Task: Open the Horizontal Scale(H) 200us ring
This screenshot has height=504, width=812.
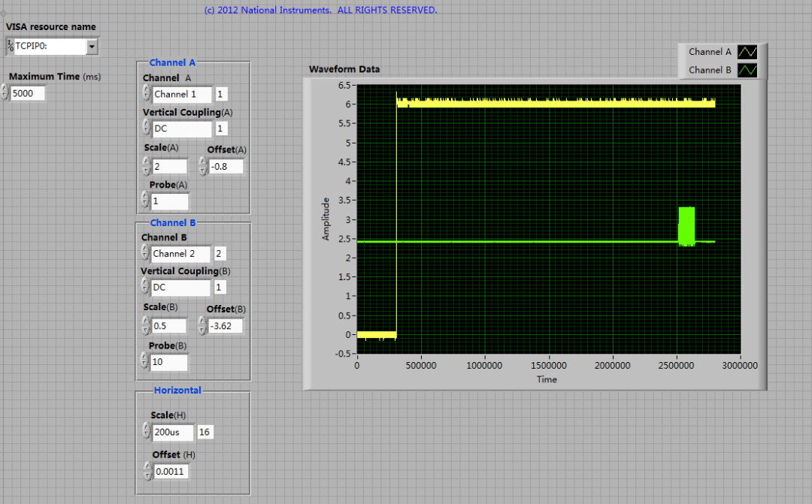Action: pyautogui.click(x=173, y=432)
